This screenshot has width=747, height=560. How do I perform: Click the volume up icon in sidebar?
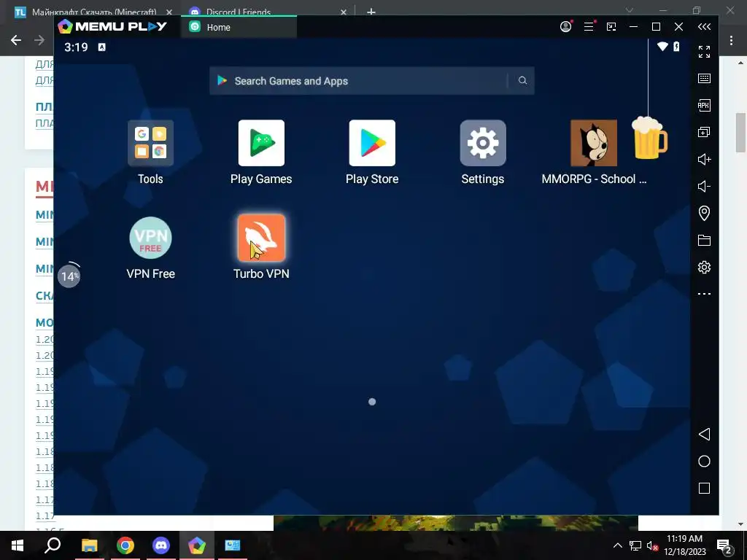[x=704, y=159]
